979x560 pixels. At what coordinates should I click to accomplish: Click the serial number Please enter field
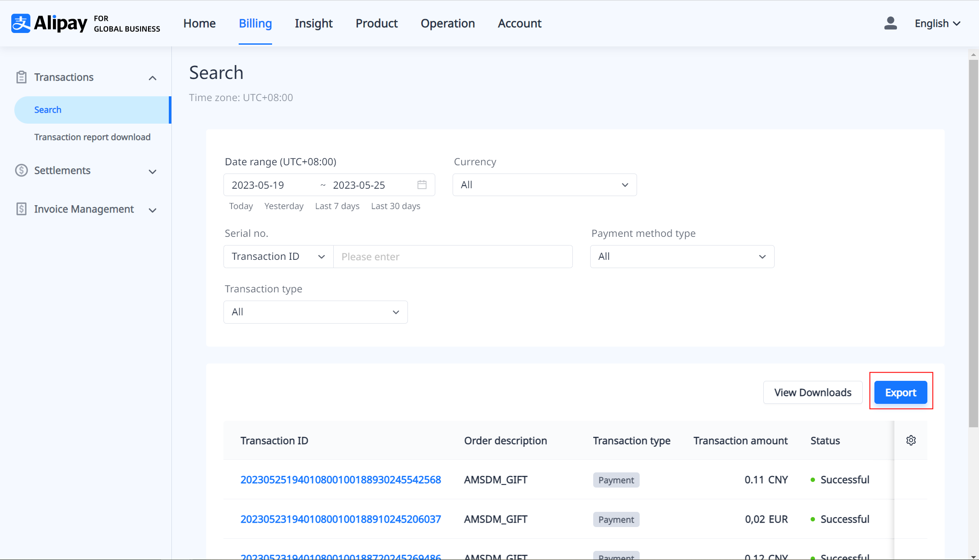click(453, 256)
